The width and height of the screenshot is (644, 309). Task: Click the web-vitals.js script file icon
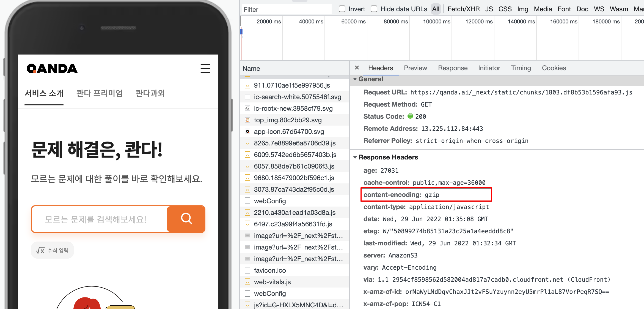coord(247,282)
